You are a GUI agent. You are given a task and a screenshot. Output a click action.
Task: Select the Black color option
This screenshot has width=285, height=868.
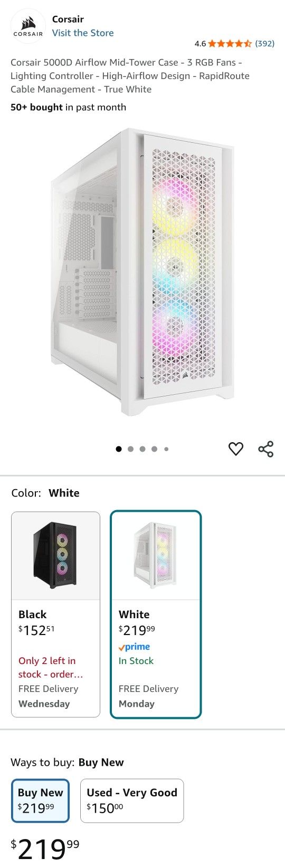pyautogui.click(x=55, y=615)
